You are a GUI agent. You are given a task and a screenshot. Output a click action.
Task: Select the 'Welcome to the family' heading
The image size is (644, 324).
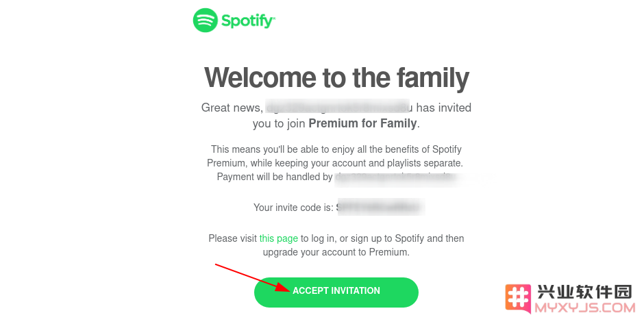coord(336,78)
